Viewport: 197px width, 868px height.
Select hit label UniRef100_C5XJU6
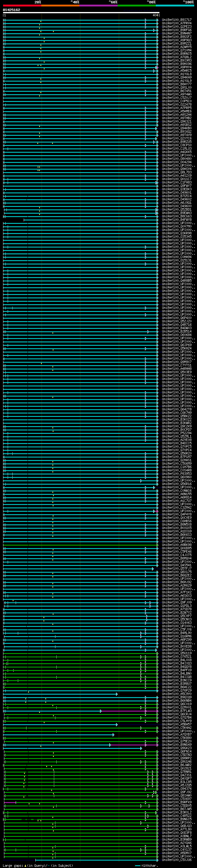177,860
